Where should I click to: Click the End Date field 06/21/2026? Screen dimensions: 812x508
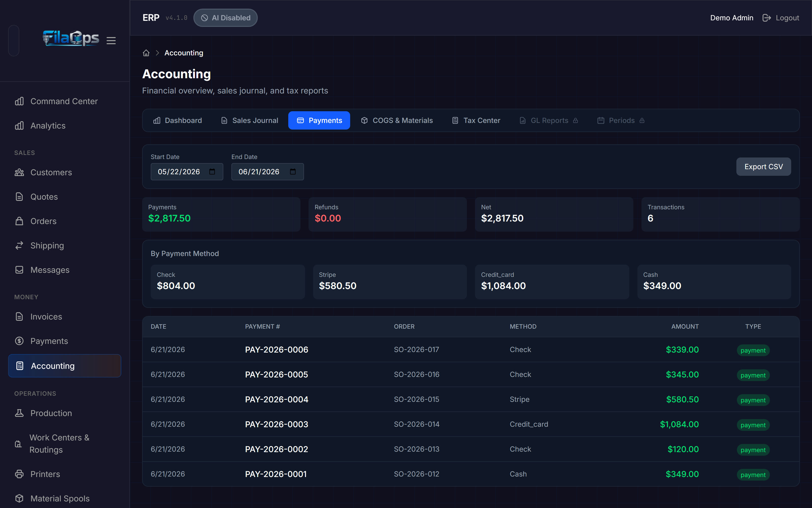click(x=267, y=172)
